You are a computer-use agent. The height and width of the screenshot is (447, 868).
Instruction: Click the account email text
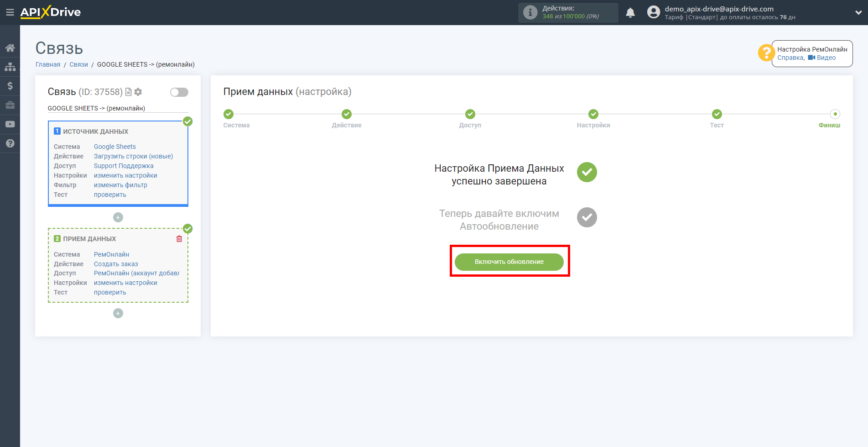click(x=719, y=9)
